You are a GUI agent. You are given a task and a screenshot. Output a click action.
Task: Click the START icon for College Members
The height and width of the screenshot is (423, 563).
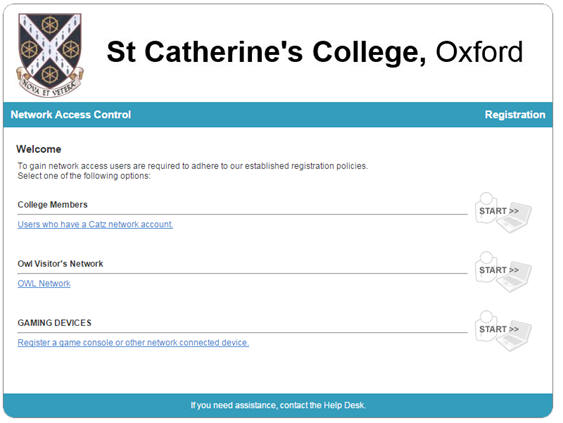pyautogui.click(x=503, y=212)
